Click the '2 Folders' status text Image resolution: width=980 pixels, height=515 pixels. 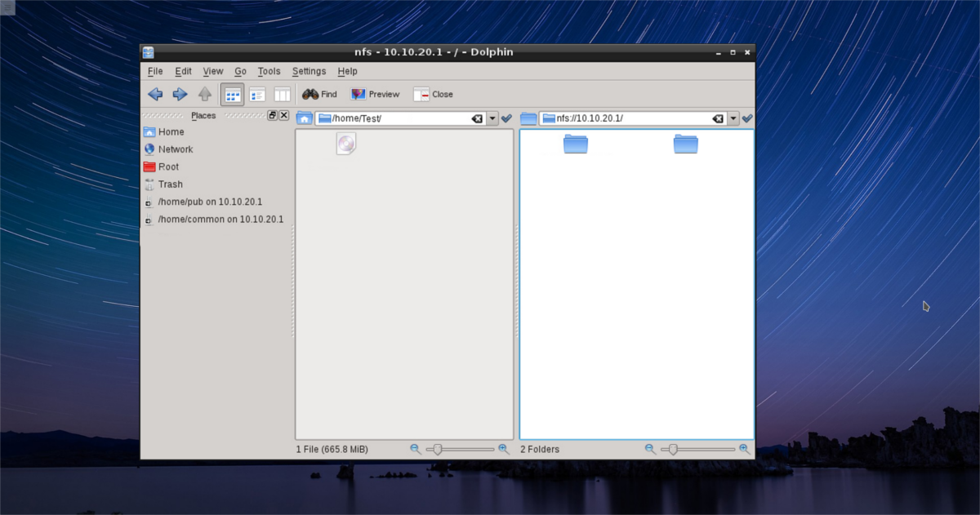[540, 449]
